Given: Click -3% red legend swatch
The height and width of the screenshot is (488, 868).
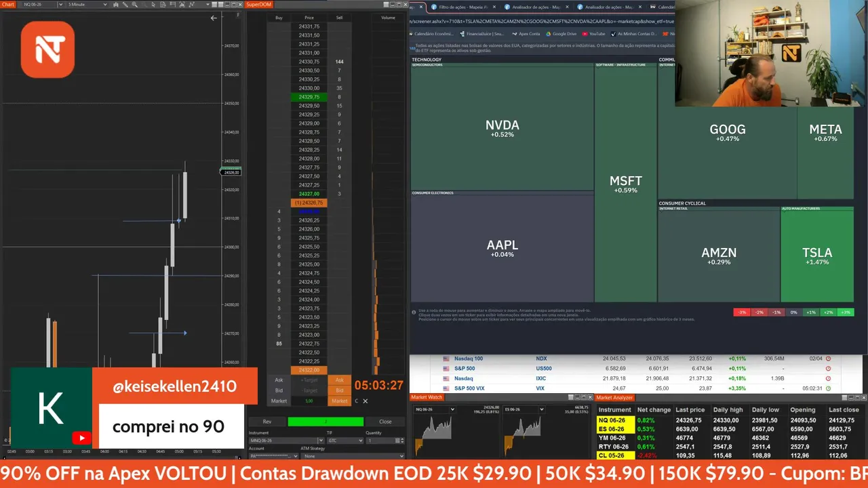Looking at the screenshot, I should coord(742,312).
